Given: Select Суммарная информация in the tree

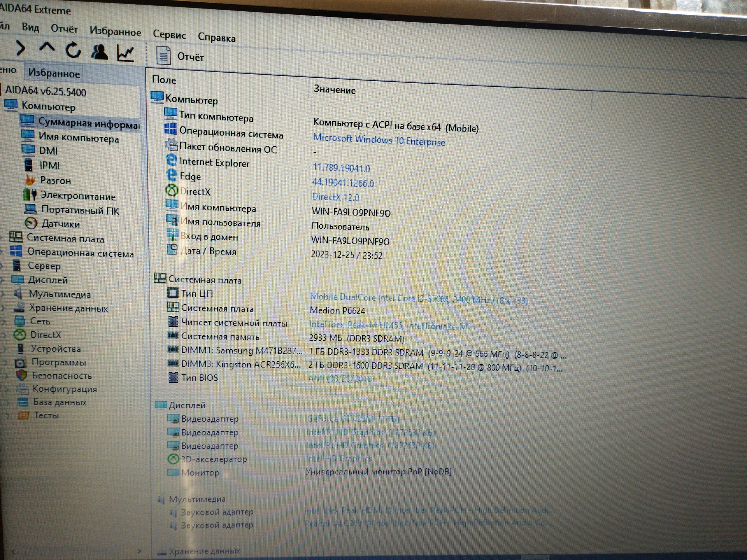Looking at the screenshot, I should click(89, 123).
